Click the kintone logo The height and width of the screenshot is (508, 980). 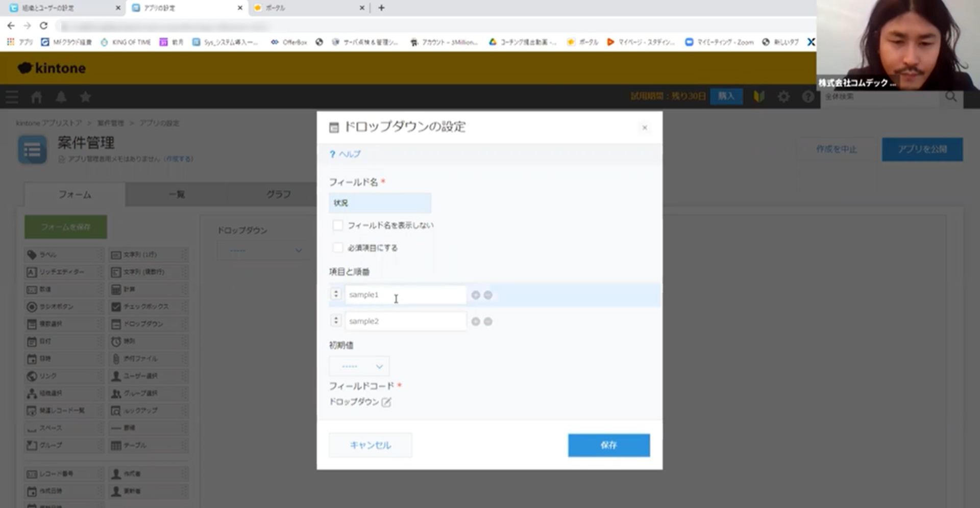click(52, 68)
